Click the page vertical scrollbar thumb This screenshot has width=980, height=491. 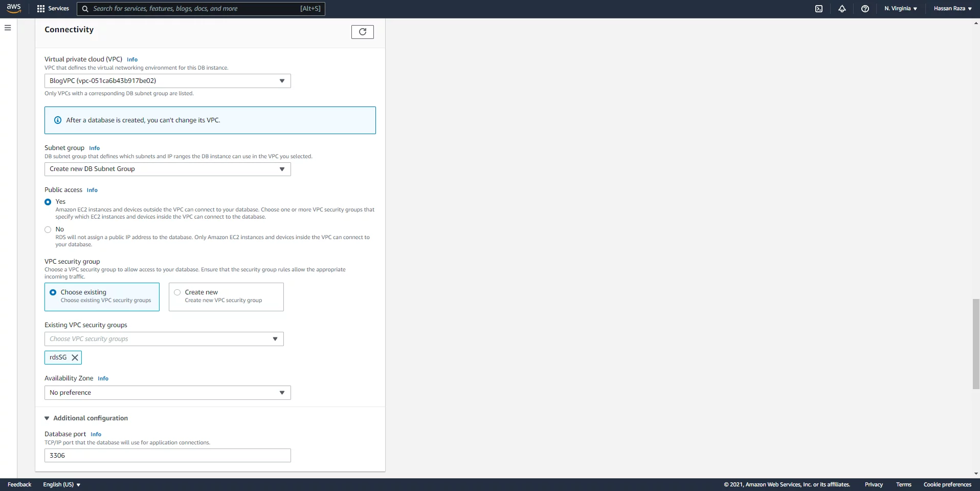click(x=976, y=344)
